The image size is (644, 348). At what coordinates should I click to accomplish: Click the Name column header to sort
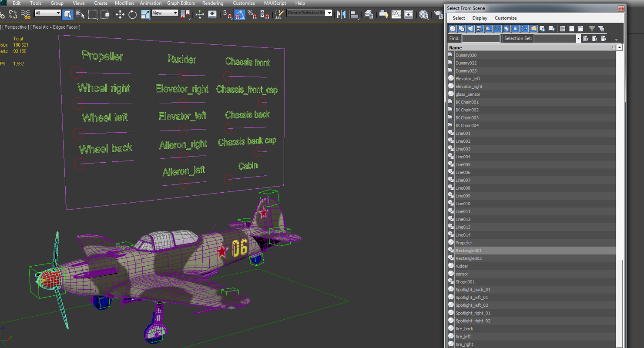(x=532, y=47)
